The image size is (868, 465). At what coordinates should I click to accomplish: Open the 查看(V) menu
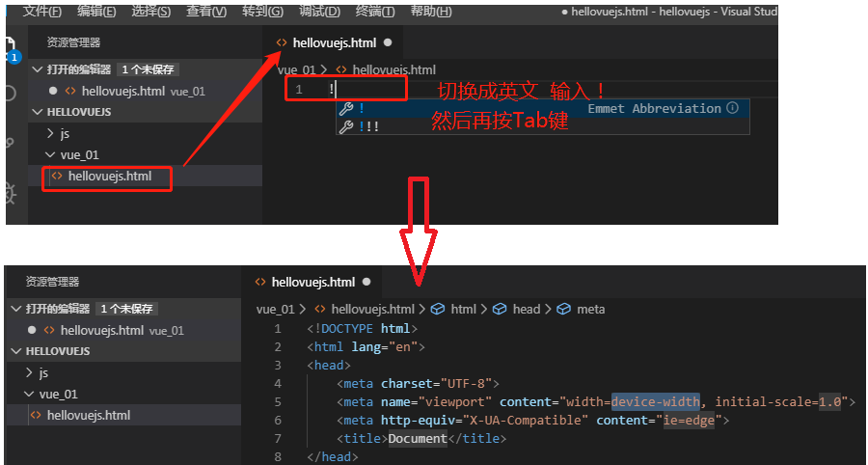point(206,11)
